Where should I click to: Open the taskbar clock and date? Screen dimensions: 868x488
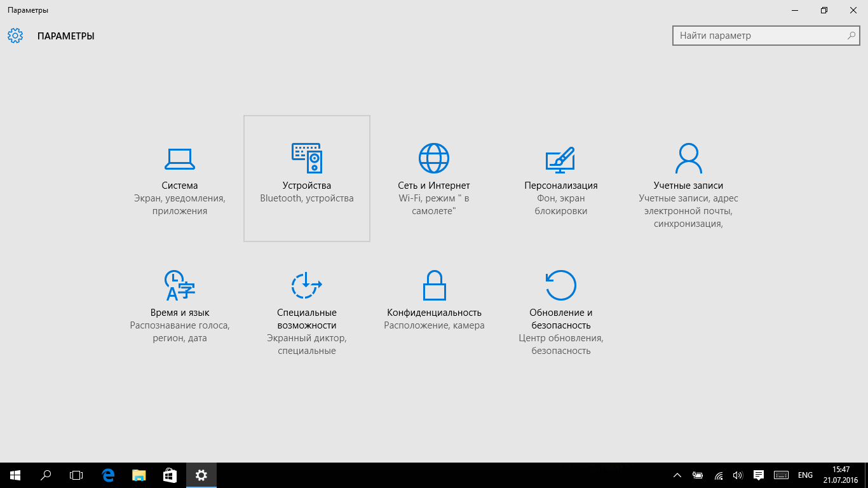point(841,475)
